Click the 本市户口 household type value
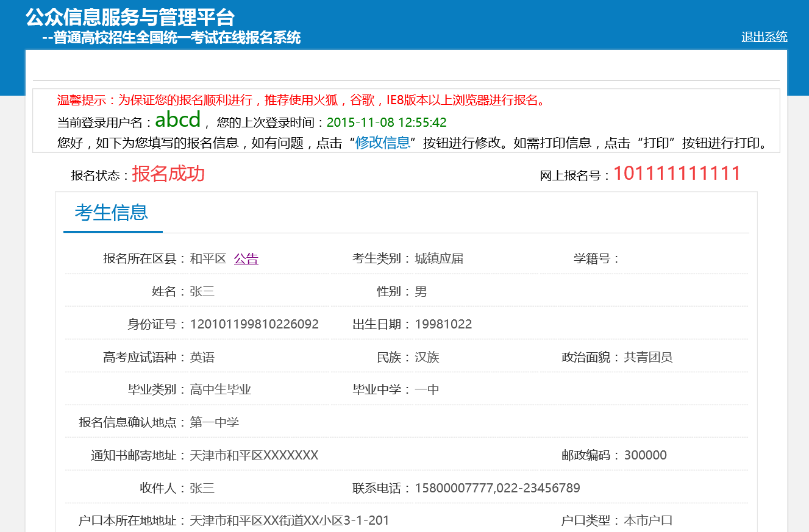 pyautogui.click(x=648, y=521)
